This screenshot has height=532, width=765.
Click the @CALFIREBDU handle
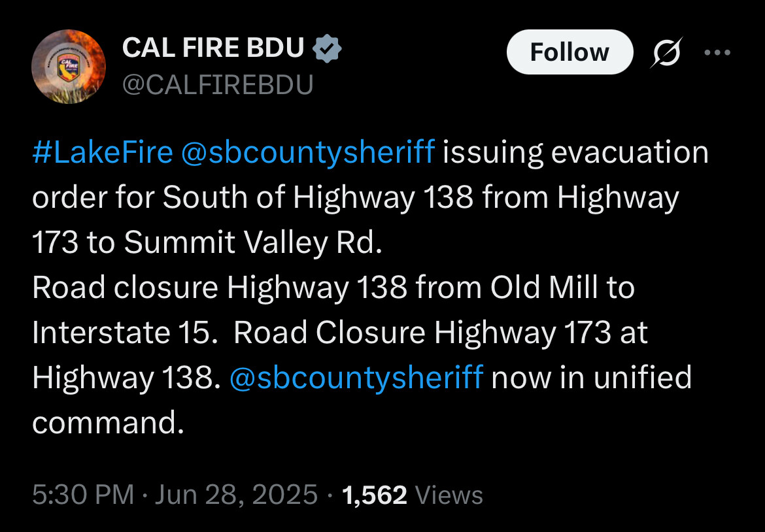coord(218,85)
